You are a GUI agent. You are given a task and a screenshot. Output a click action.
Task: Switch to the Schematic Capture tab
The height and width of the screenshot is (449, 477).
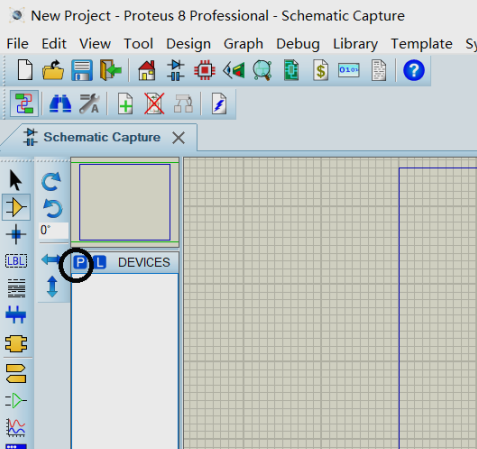(x=102, y=137)
